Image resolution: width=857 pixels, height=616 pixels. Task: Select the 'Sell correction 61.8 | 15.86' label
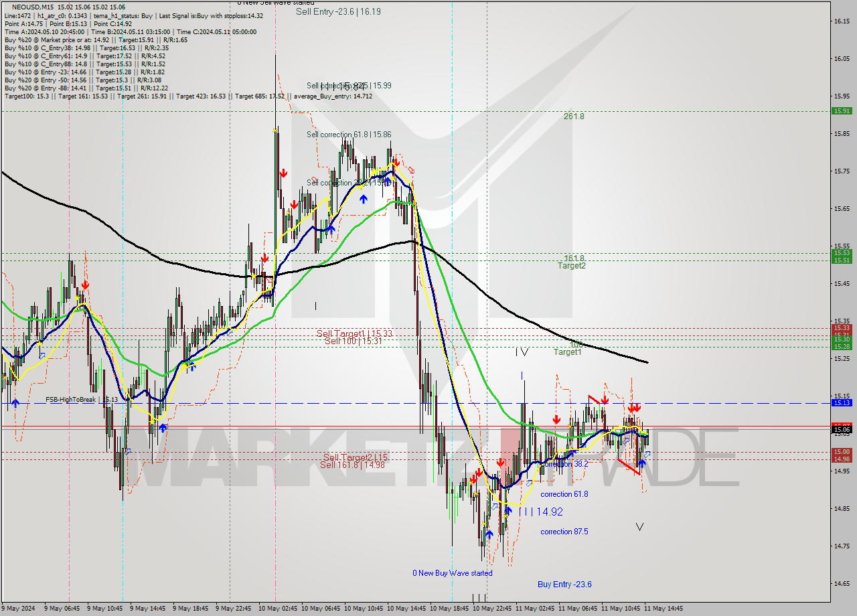pos(349,135)
